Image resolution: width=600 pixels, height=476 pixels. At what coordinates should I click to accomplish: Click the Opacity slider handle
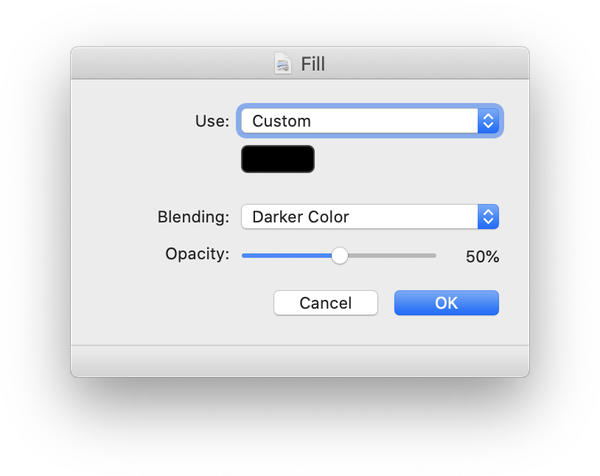click(x=340, y=256)
